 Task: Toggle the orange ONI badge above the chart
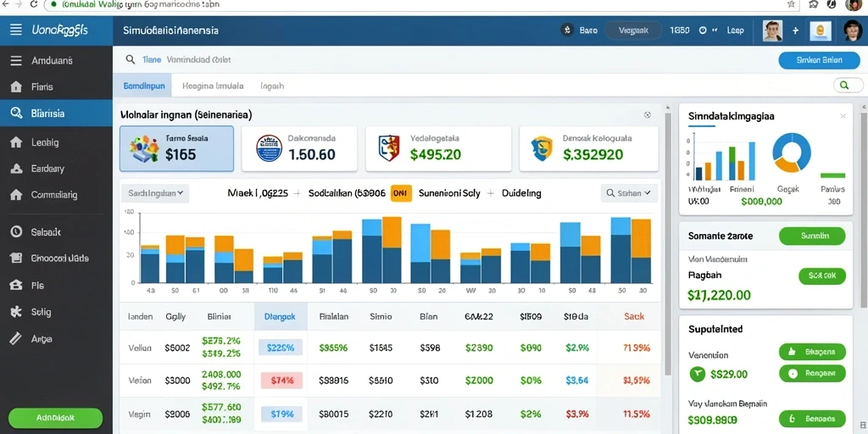click(x=401, y=193)
